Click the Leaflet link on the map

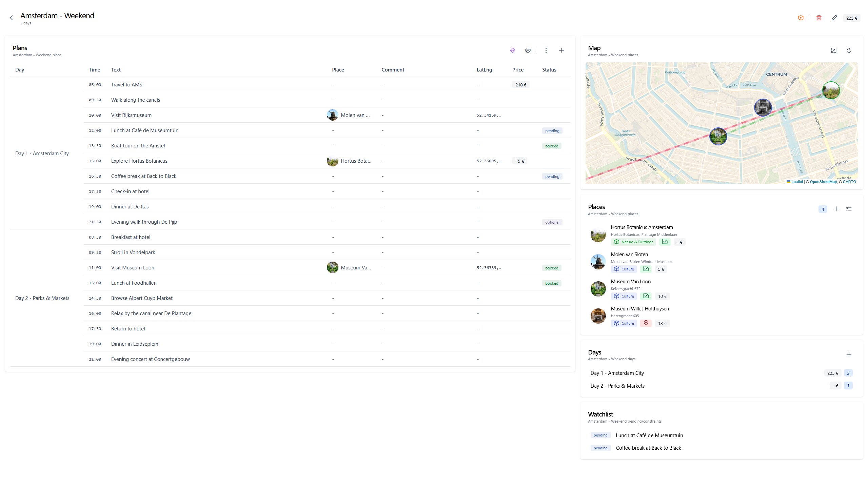coord(797,182)
